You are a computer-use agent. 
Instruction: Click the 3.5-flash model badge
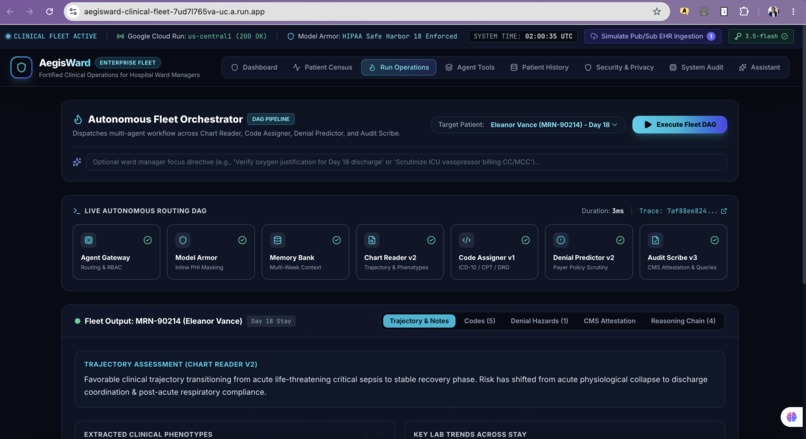[761, 36]
